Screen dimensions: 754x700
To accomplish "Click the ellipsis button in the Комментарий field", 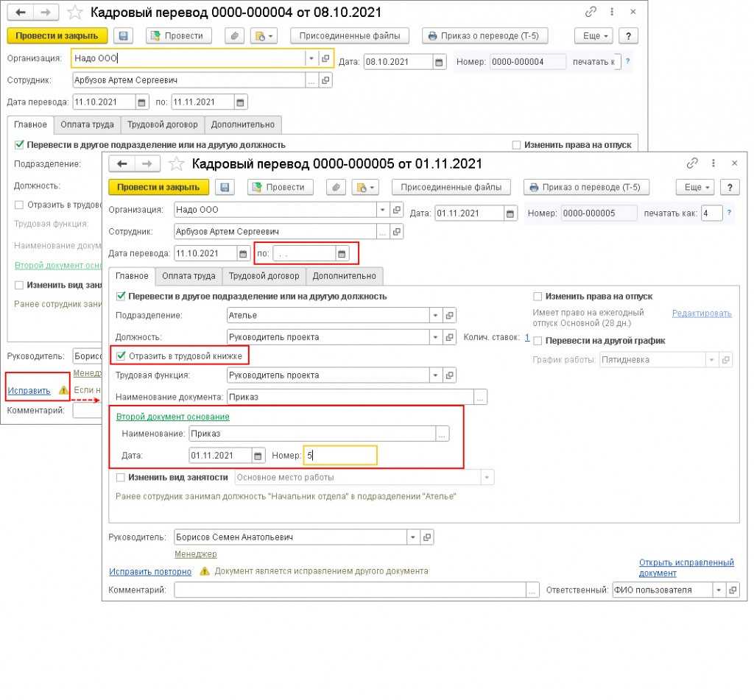I will click(532, 590).
